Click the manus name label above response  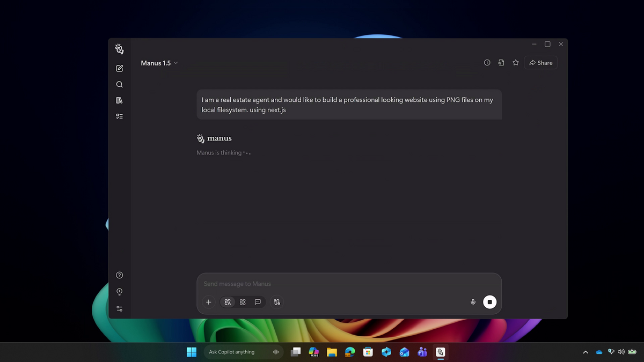pos(219,138)
